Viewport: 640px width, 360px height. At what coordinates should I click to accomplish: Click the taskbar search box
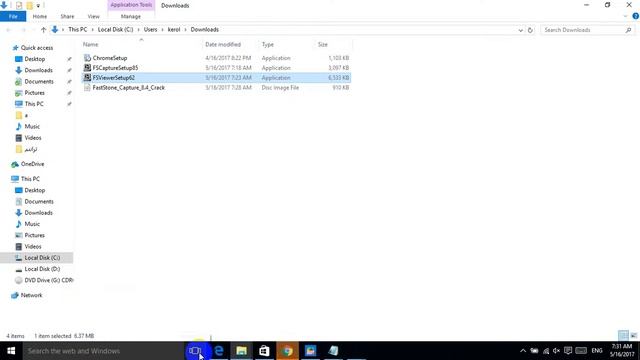click(102, 351)
